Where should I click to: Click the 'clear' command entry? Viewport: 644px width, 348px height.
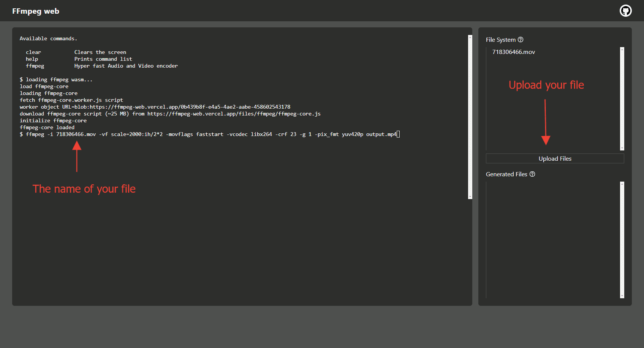[33, 52]
